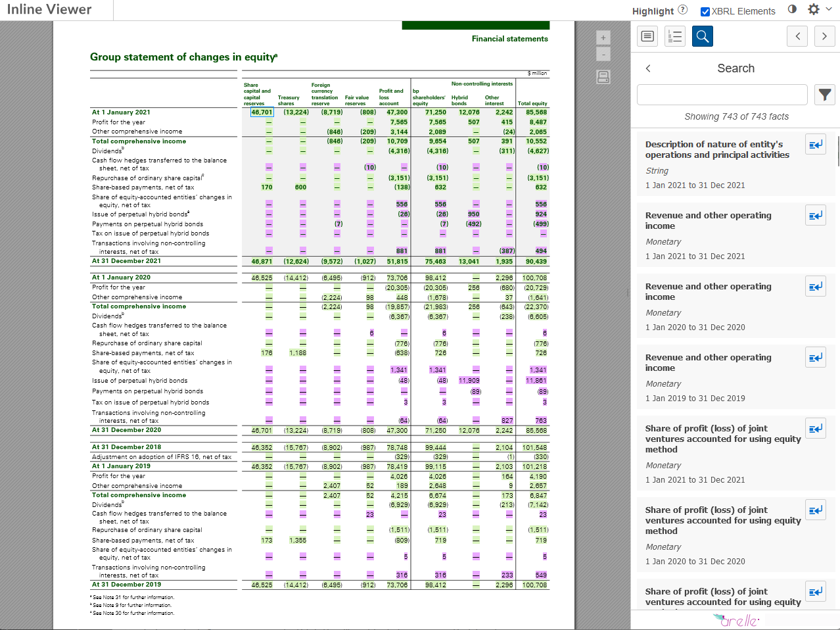This screenshot has height=630, width=840.
Task: Go to previous fact arrow
Action: point(797,36)
